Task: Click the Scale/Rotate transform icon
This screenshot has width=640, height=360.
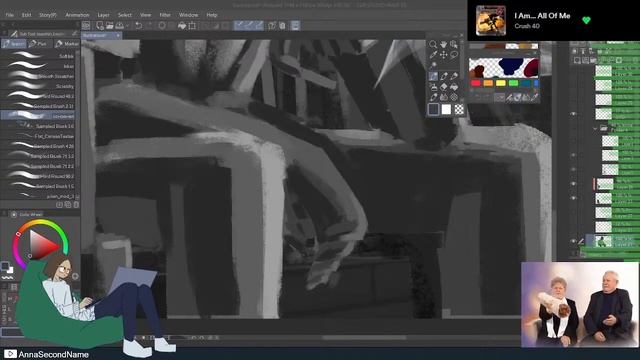Action: 192,26
